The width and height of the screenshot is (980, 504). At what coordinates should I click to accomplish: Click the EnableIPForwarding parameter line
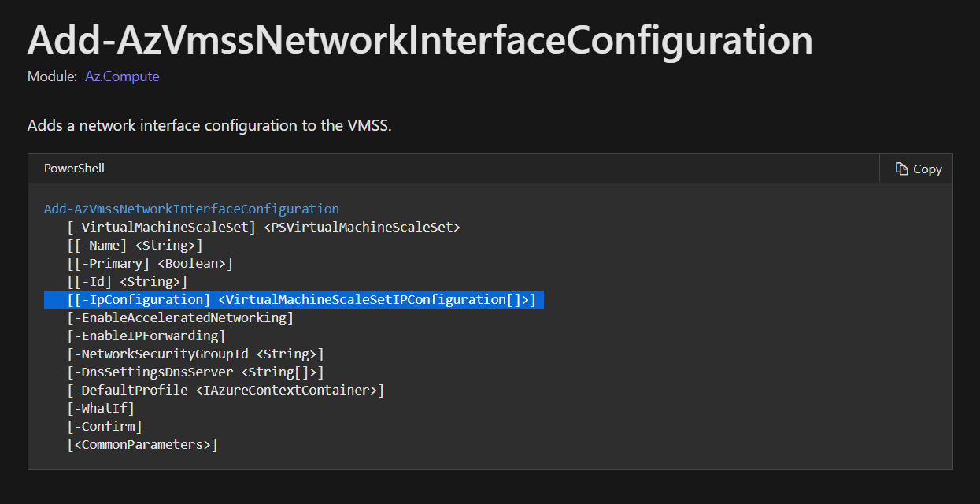(148, 335)
